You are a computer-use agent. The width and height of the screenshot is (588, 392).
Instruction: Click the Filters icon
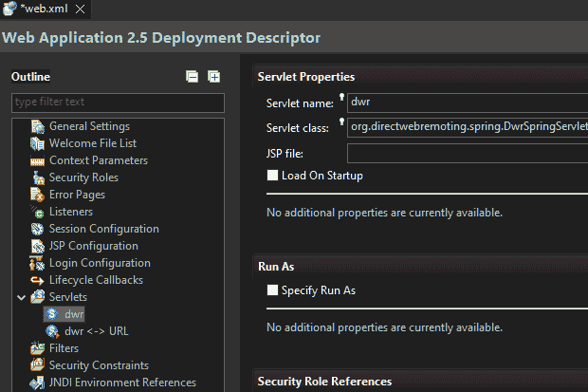pyautogui.click(x=38, y=348)
